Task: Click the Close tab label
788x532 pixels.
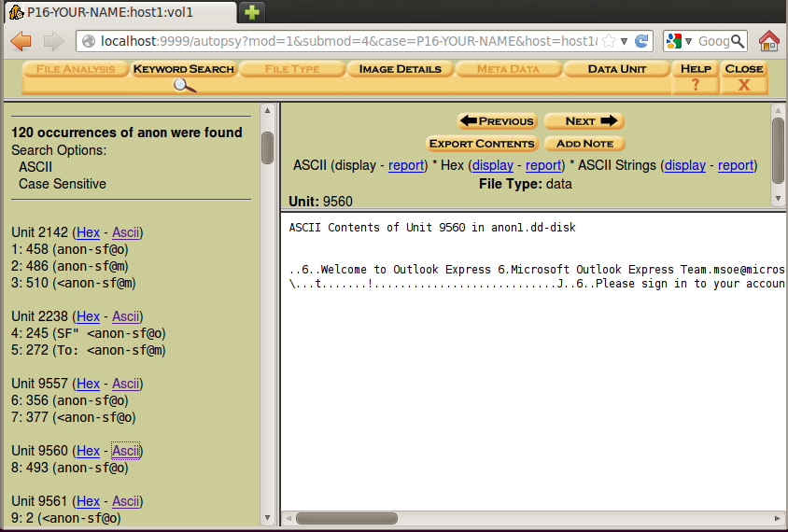Action: pos(744,69)
